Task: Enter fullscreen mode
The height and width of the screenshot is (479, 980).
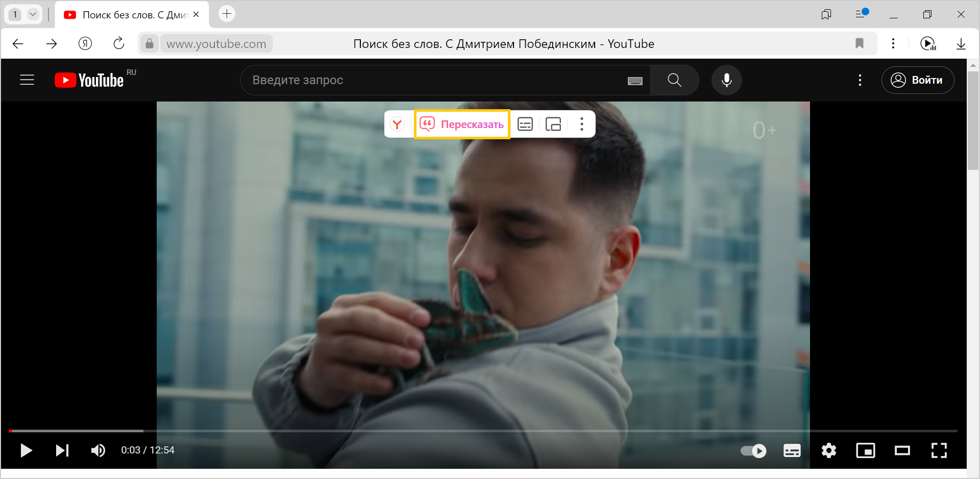Action: click(x=939, y=450)
